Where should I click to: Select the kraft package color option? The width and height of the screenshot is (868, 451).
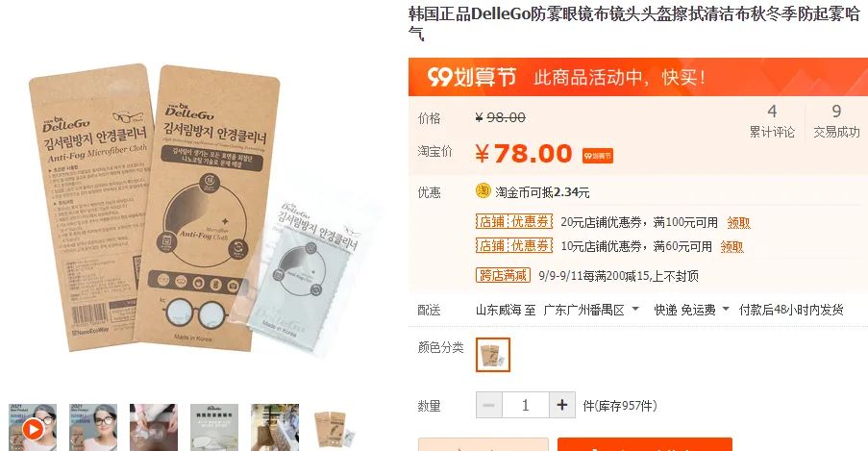coord(493,355)
